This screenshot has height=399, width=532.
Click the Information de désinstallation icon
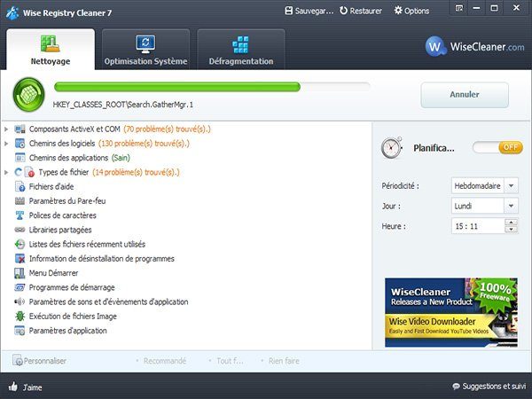tap(20, 259)
